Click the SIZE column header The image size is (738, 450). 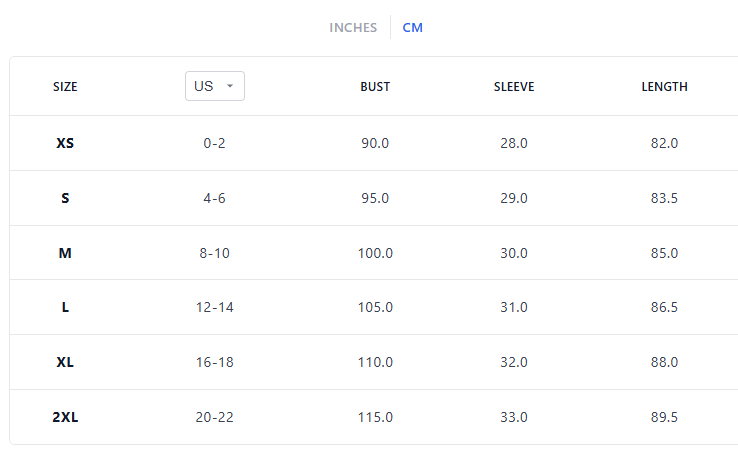point(65,87)
